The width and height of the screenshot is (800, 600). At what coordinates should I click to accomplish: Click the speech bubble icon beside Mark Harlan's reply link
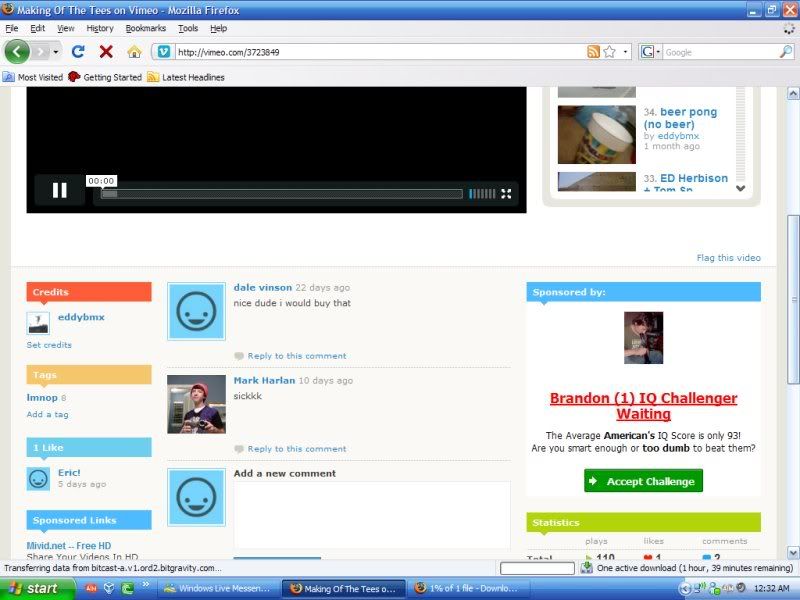tap(239, 449)
